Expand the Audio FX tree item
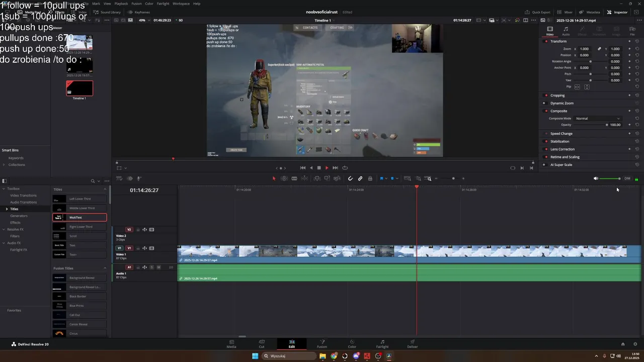Screen dimensions: 644x362 pos(4,243)
